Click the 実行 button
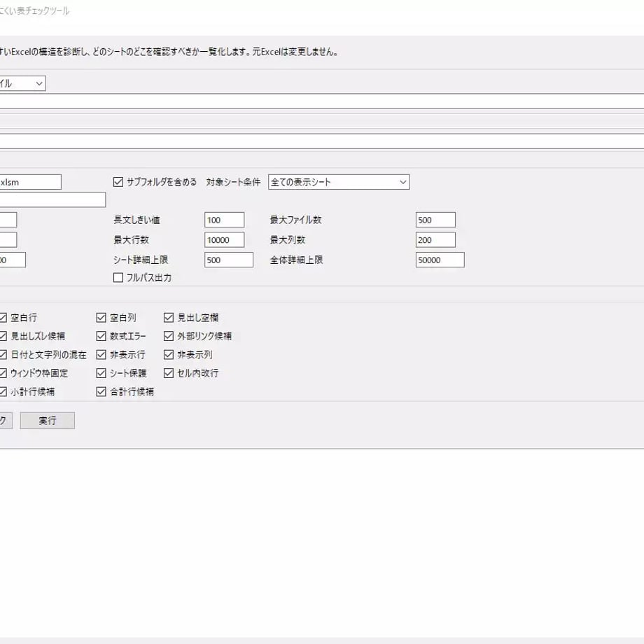Image resolution: width=644 pixels, height=644 pixels. click(x=47, y=421)
